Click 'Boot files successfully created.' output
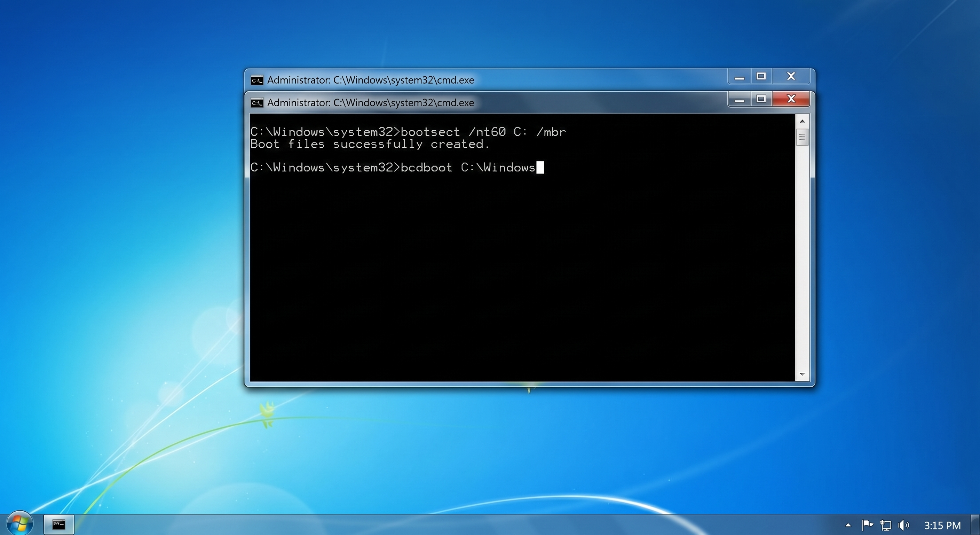Viewport: 980px width, 535px height. click(370, 144)
